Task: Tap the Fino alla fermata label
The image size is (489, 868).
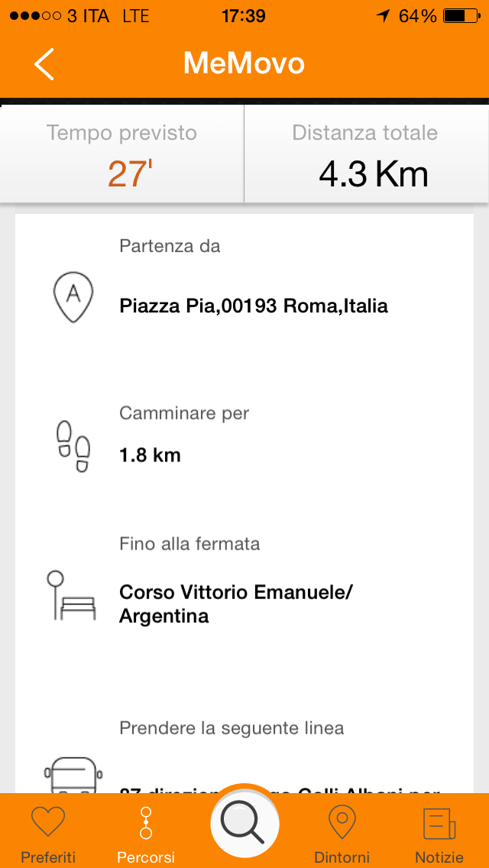Action: 189,544
